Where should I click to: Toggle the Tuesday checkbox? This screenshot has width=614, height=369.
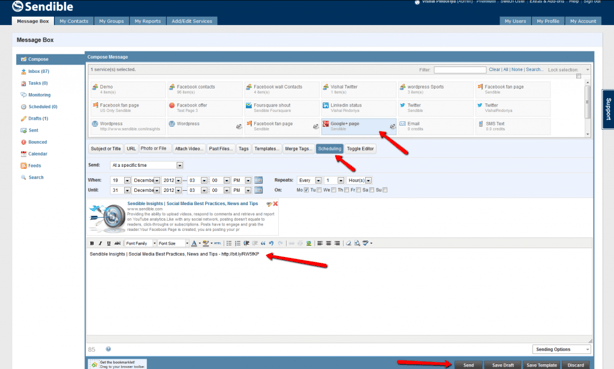click(x=319, y=190)
